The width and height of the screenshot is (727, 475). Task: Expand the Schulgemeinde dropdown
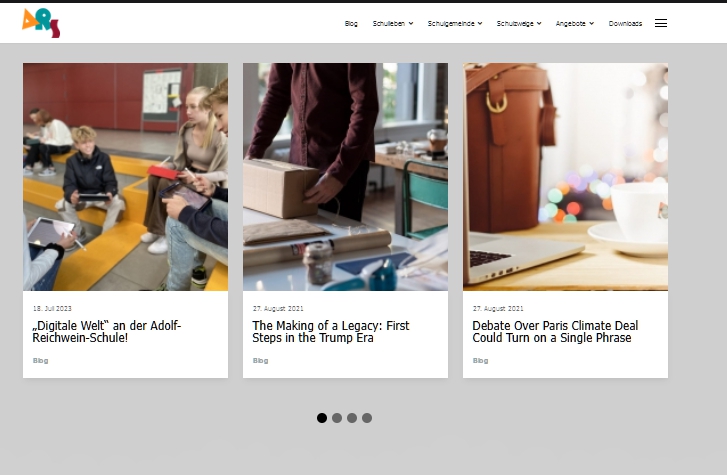[x=454, y=23]
